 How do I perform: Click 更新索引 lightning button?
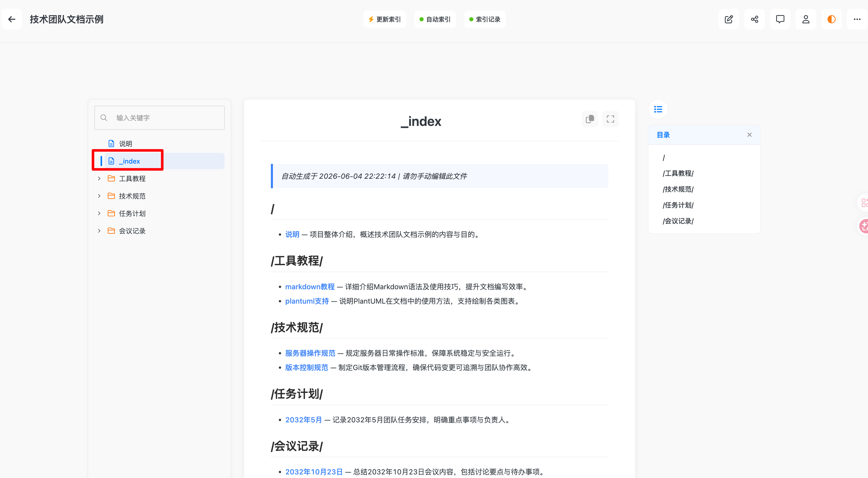(384, 19)
